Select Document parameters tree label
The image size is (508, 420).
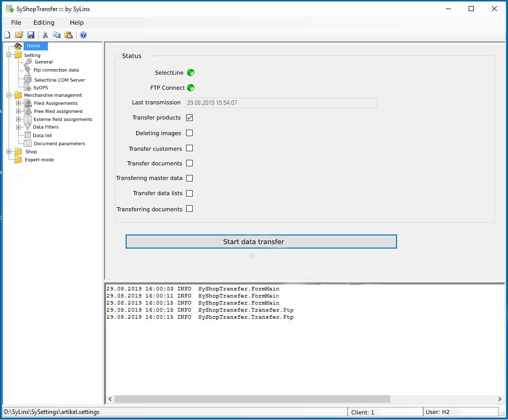(x=60, y=144)
